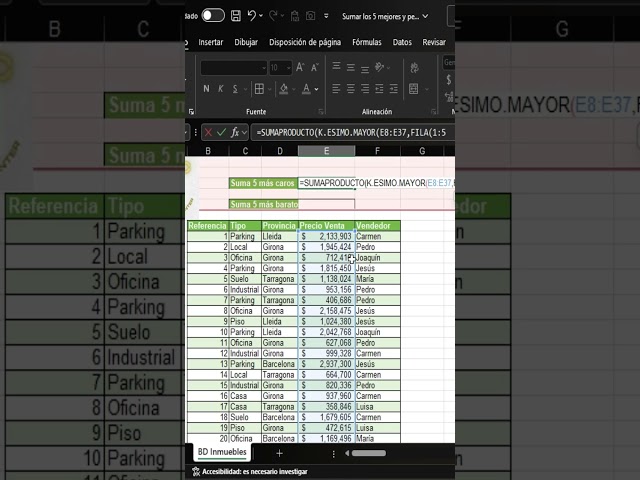Click the Align Right icon
640x480 pixels.
(x=365, y=89)
